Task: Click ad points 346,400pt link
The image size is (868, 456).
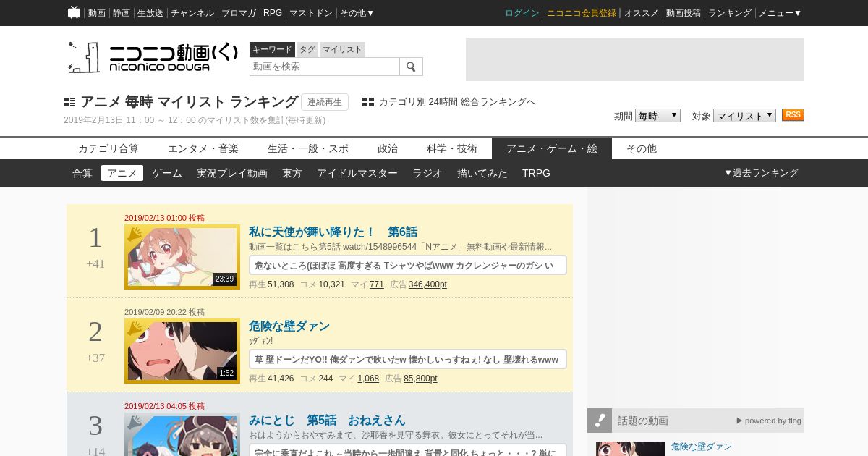Action: [x=427, y=284]
